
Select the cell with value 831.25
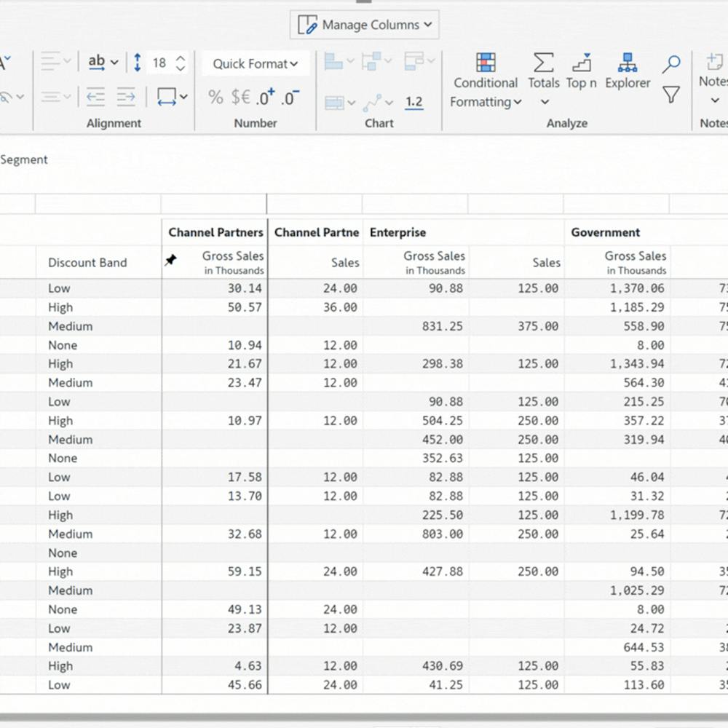[442, 326]
